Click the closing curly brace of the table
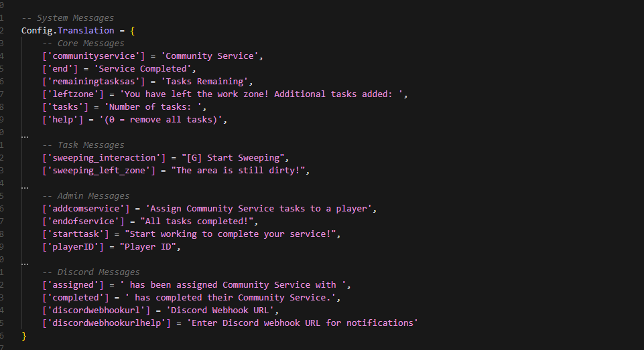This screenshot has height=350, width=644. coord(24,335)
